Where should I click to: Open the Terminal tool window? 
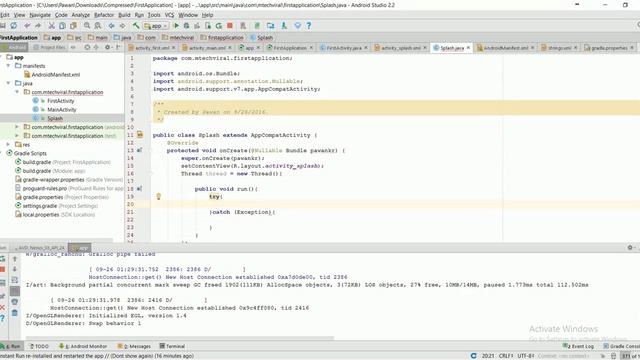click(x=172, y=346)
